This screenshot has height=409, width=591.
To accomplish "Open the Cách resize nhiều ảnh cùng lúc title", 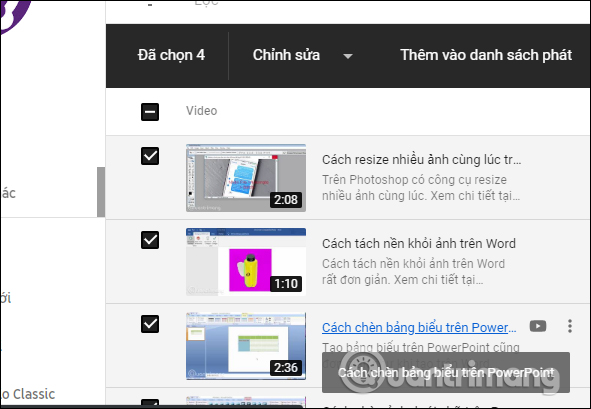I will click(x=421, y=159).
